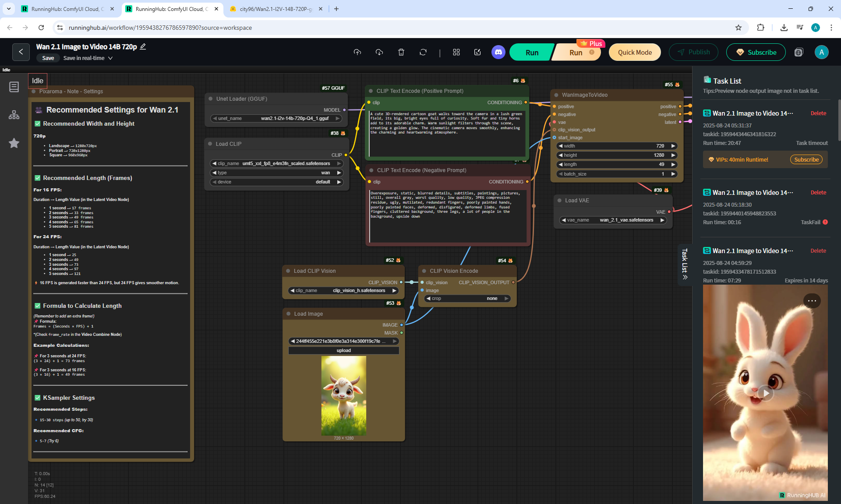Click the upload workflow cloud icon
841x504 pixels.
(357, 52)
